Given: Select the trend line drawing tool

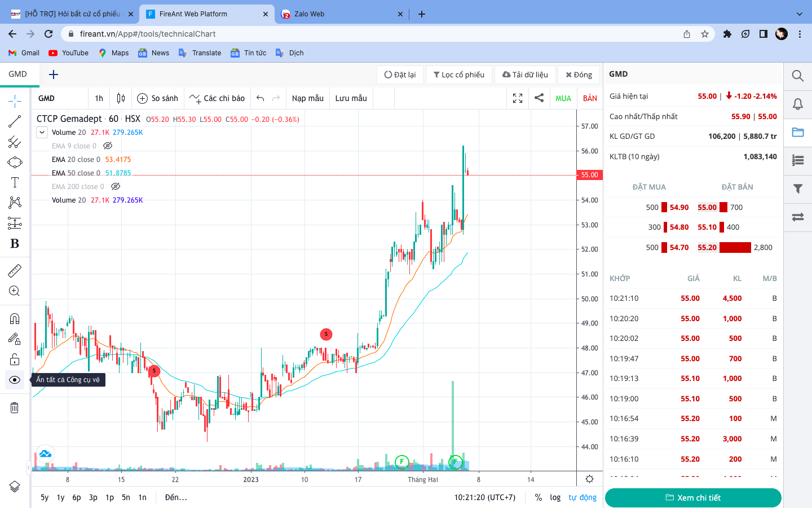Looking at the screenshot, I should click(x=15, y=121).
